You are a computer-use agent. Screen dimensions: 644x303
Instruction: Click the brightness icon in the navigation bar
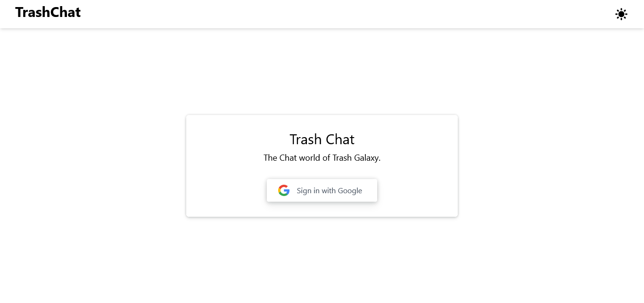pyautogui.click(x=621, y=14)
